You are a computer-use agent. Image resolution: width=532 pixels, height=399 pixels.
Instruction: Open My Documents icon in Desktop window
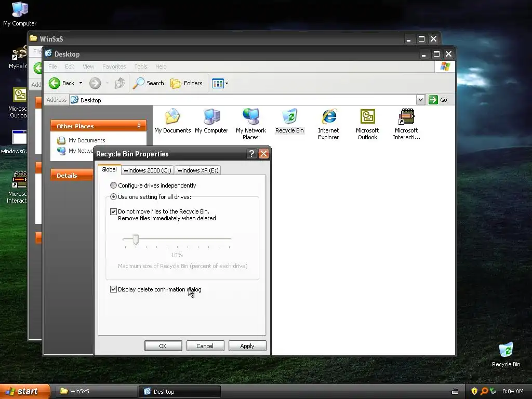click(172, 121)
